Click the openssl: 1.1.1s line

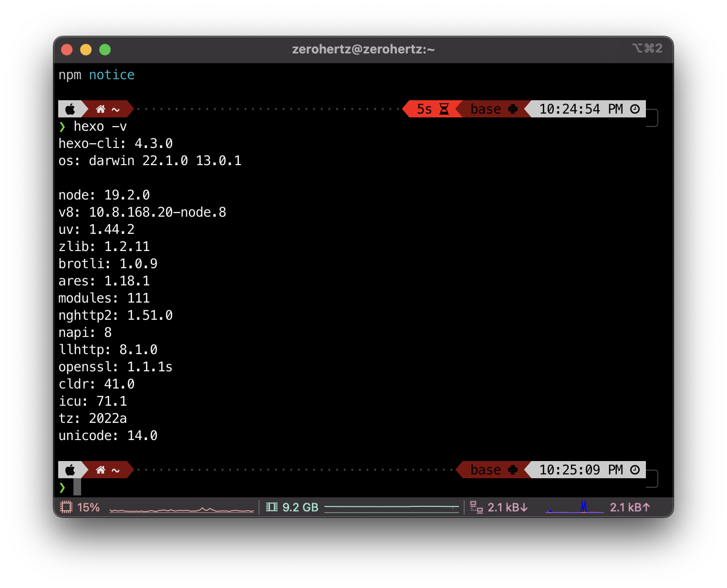coord(115,367)
